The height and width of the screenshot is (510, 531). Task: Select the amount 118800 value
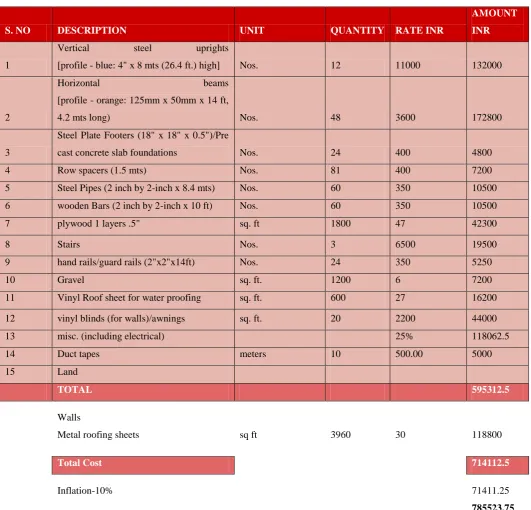pyautogui.click(x=487, y=435)
